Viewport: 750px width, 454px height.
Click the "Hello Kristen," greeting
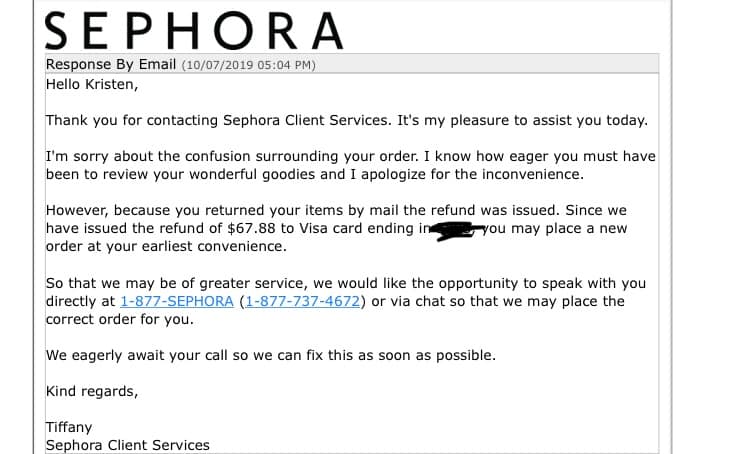pos(93,84)
